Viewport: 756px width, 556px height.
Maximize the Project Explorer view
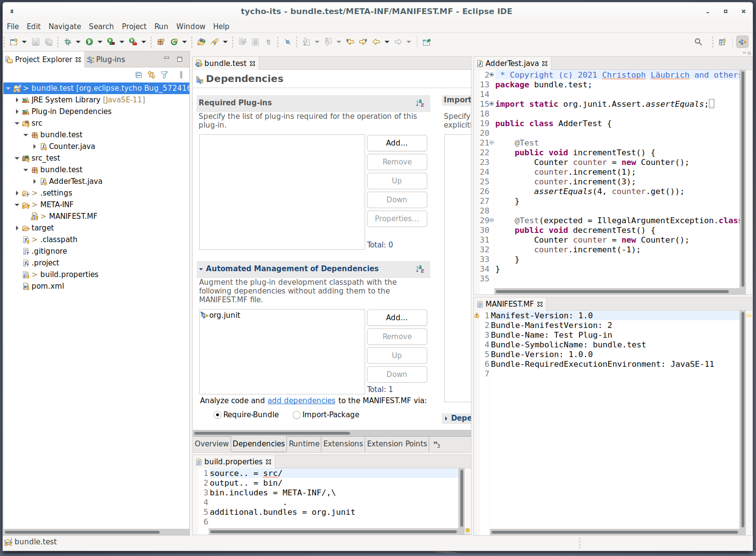tap(179, 59)
